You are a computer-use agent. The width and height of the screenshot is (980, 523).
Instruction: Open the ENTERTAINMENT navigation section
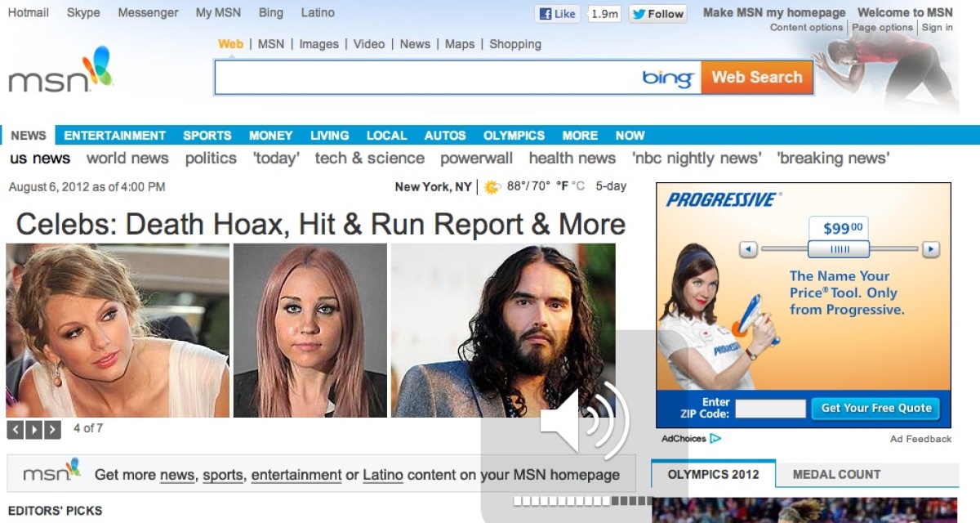[x=115, y=136]
